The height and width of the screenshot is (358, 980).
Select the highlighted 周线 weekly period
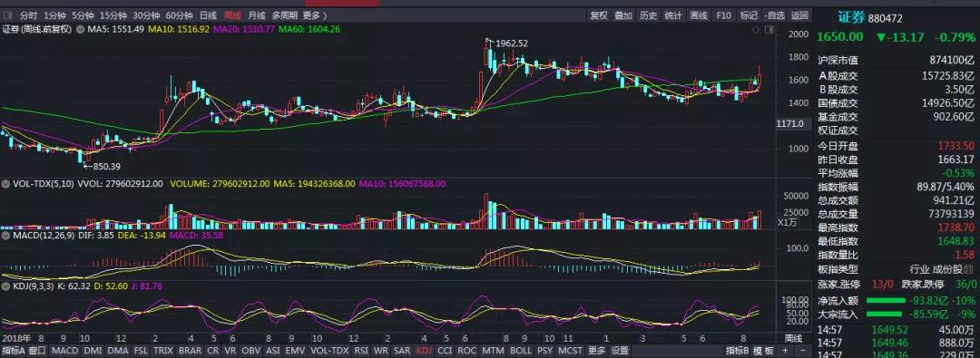[232, 15]
